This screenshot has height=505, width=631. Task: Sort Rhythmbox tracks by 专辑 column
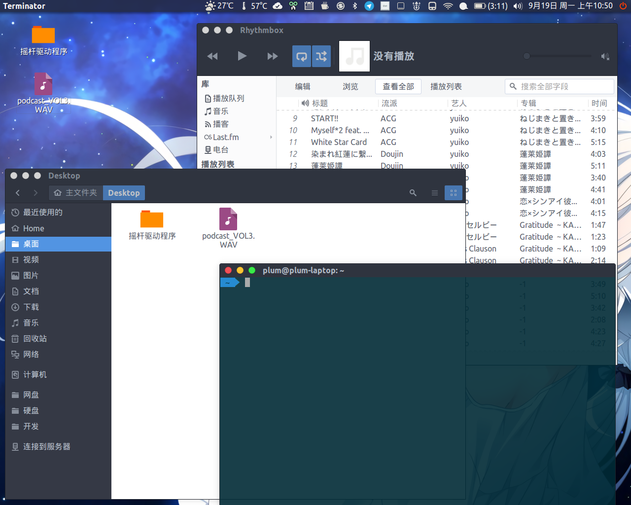528,103
